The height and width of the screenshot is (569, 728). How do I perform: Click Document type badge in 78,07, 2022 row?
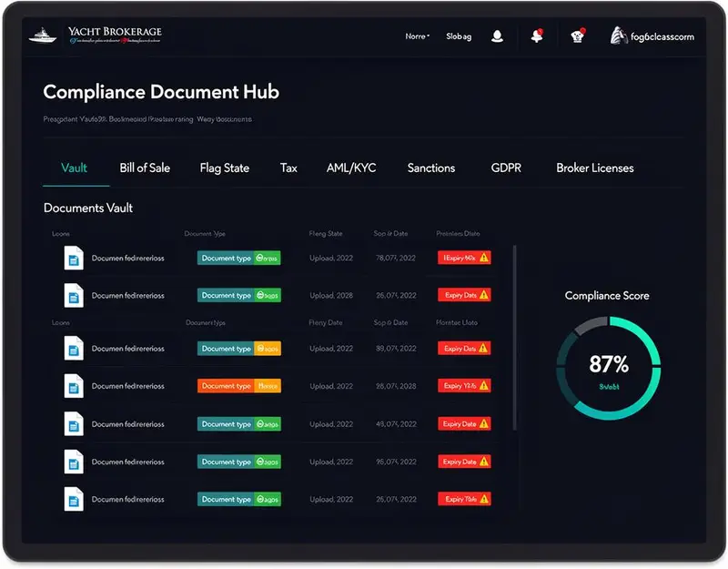pyautogui.click(x=238, y=258)
